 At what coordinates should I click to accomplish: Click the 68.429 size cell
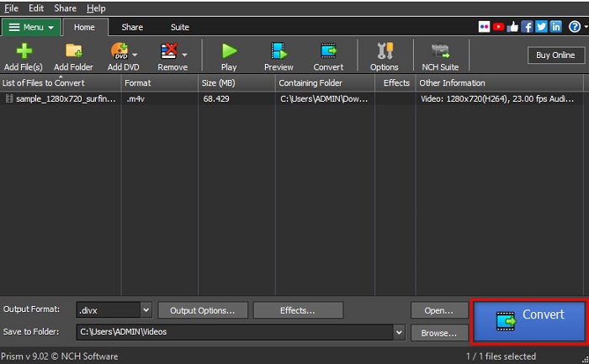[216, 99]
